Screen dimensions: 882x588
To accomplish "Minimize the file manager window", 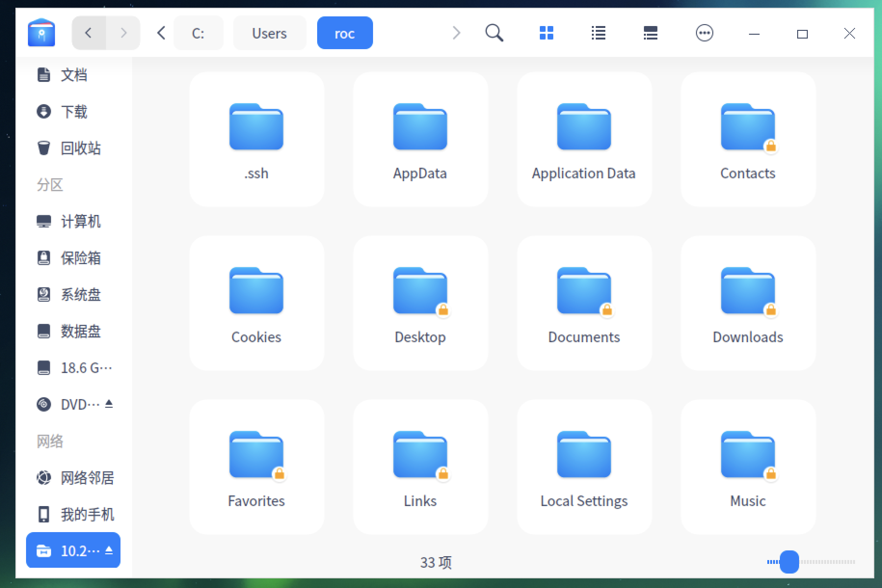I will coord(754,34).
